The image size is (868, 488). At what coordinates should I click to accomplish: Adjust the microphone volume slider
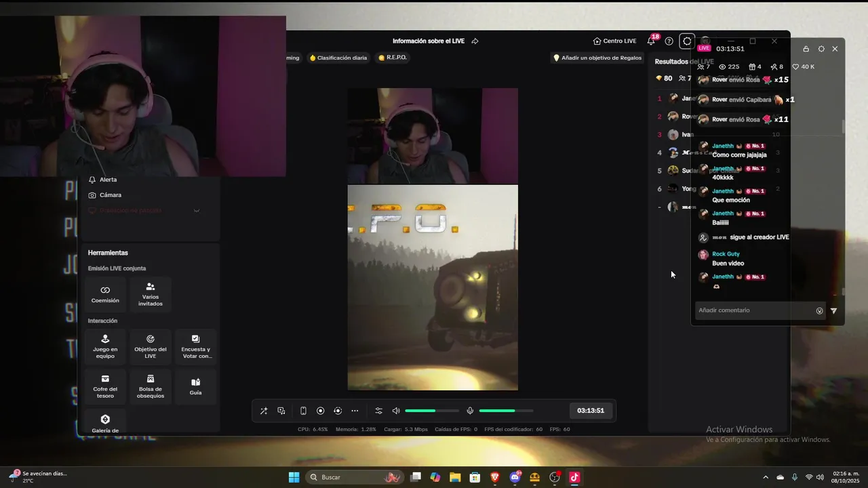pos(506,411)
